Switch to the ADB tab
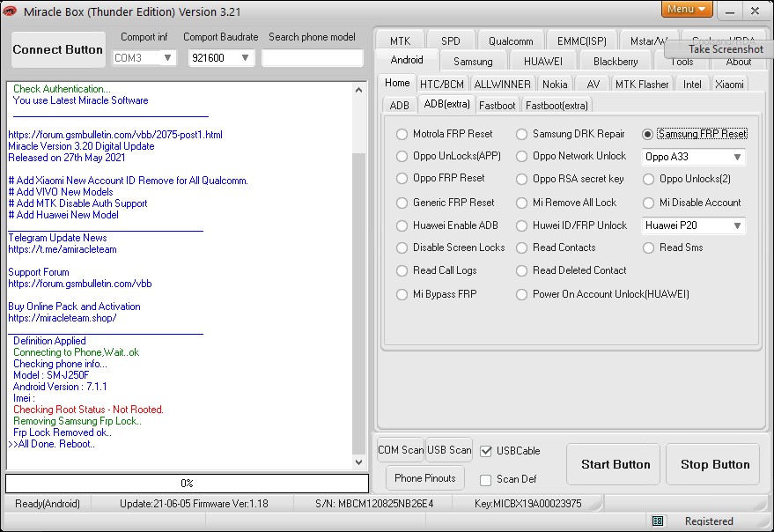 tap(400, 105)
